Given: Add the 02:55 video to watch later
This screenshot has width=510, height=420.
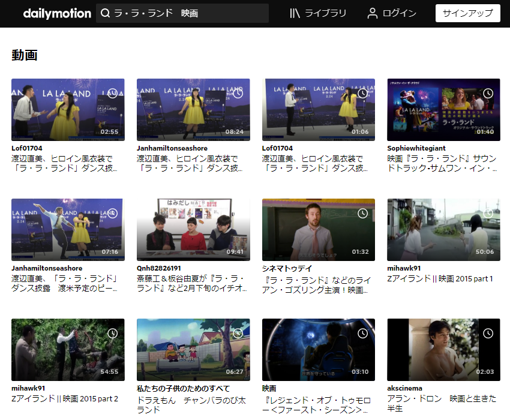Looking at the screenshot, I should (x=113, y=94).
